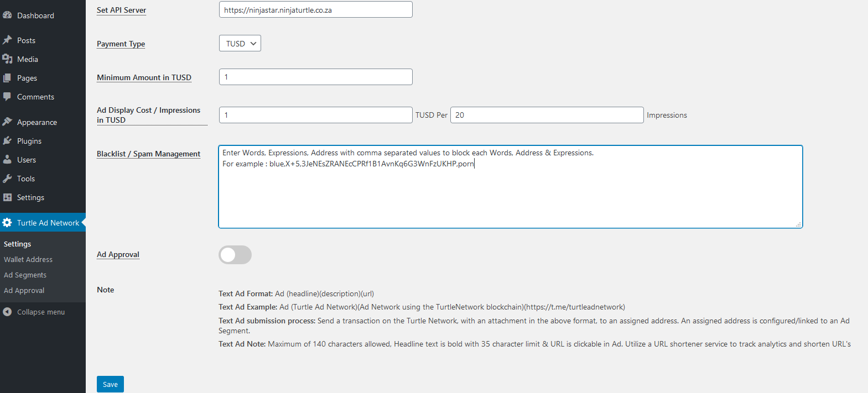Open the Plugins menu item

pos(43,141)
